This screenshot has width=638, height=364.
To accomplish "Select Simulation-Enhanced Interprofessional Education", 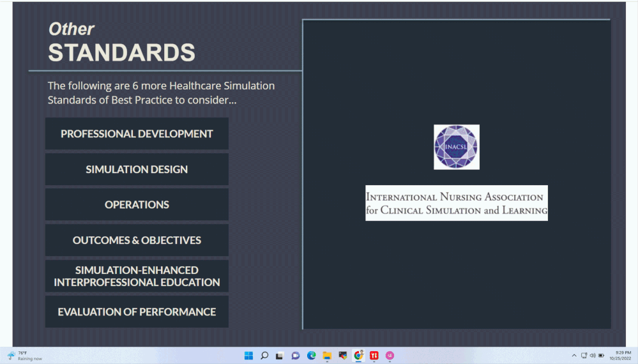I will click(x=137, y=276).
